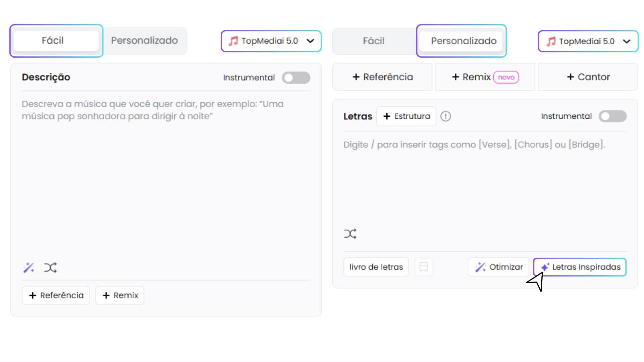The image size is (644, 362).
Task: Click the info icon next to Estrutura
Action: point(445,116)
